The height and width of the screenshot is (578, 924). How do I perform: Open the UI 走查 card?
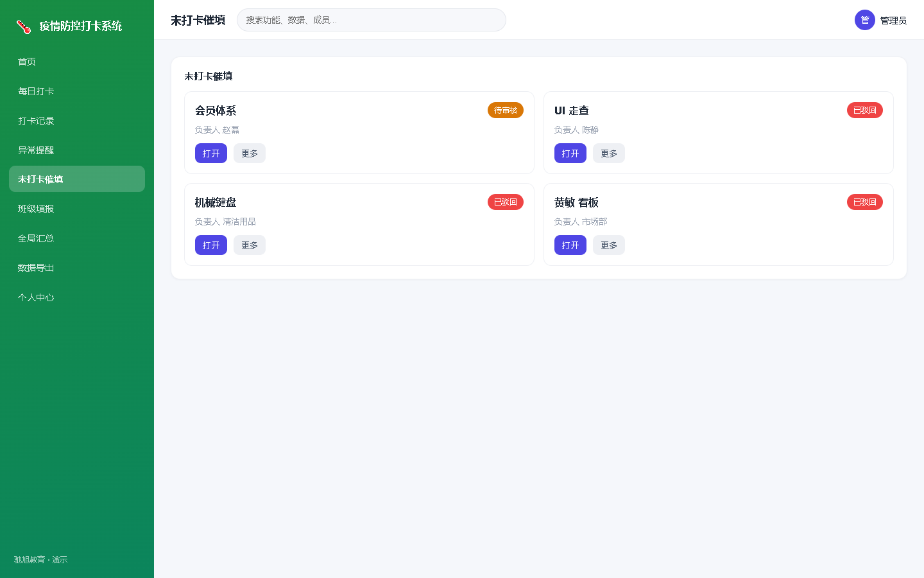[570, 153]
